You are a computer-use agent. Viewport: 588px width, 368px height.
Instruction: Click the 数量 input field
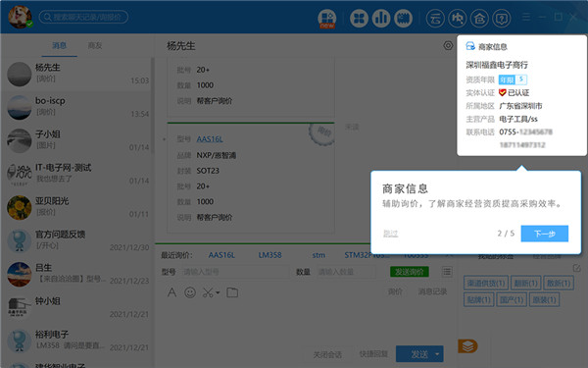point(346,272)
